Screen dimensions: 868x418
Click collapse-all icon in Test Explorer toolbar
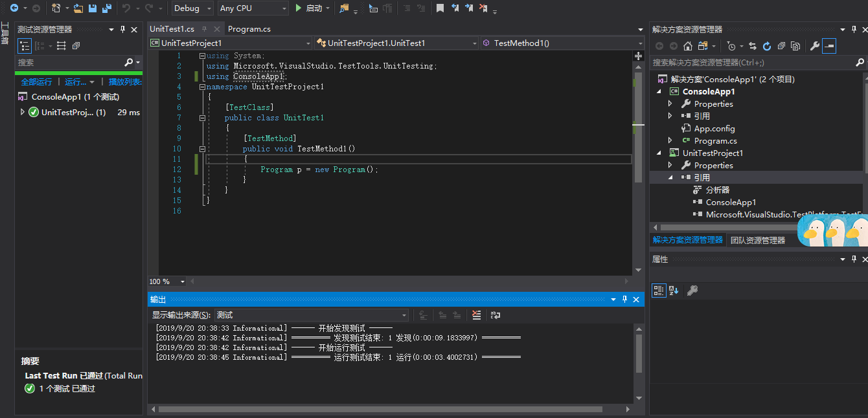click(76, 46)
